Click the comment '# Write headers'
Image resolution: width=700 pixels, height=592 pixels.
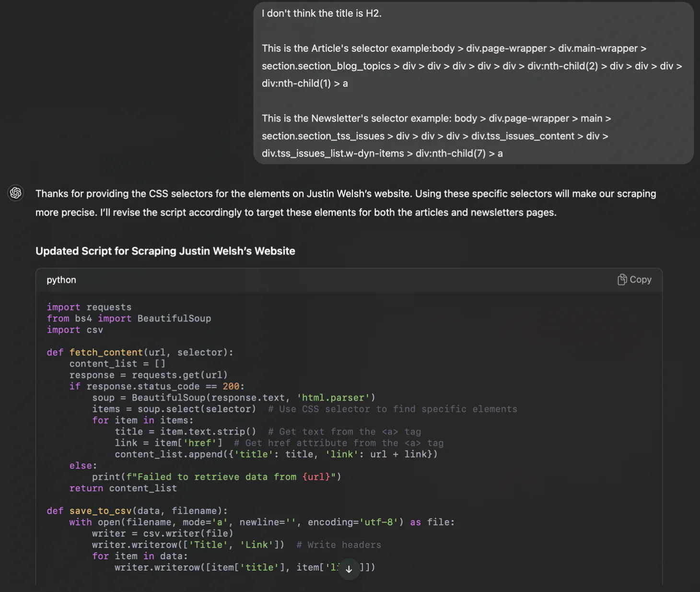tap(339, 545)
